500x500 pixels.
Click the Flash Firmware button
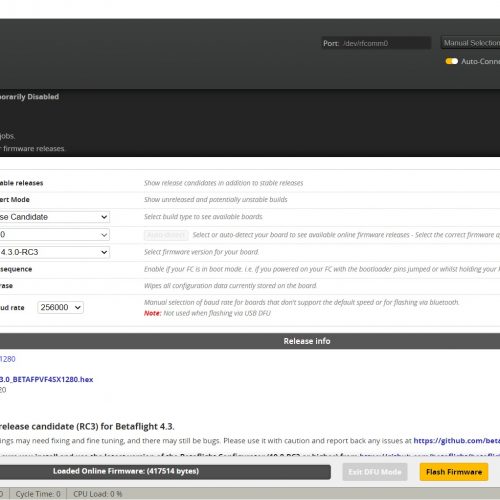click(x=454, y=472)
